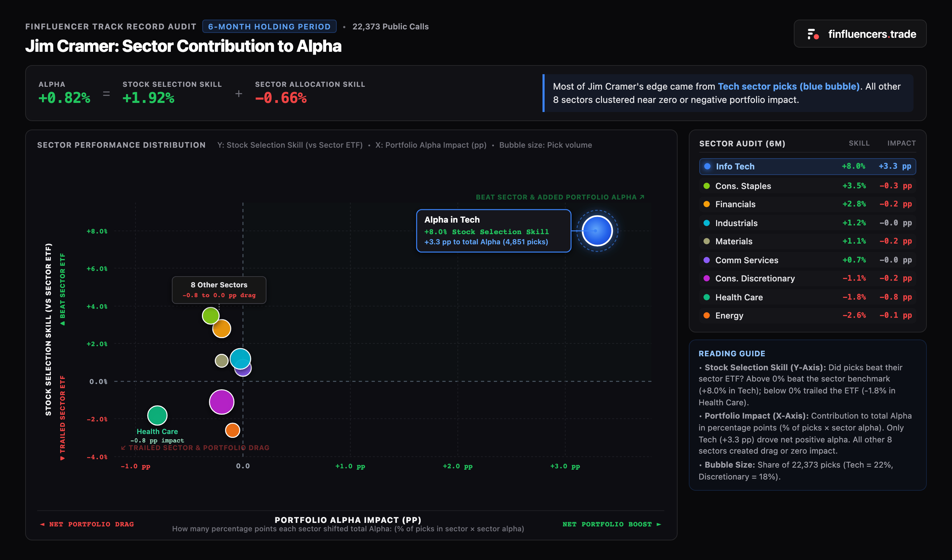Click Financials orange legend dot
Viewport: 952px width, 560px height.
point(706,204)
